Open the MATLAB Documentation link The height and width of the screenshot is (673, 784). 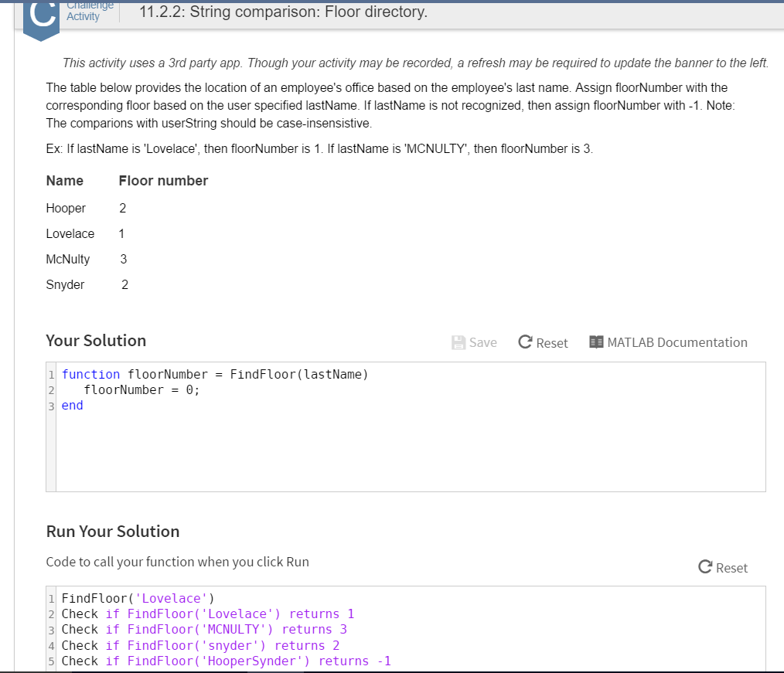pyautogui.click(x=677, y=342)
